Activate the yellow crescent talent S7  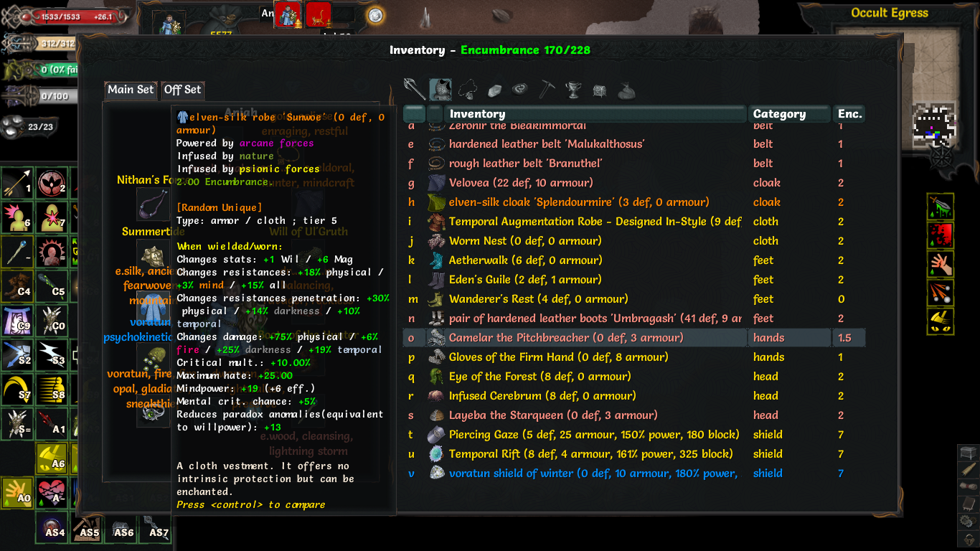[17, 390]
